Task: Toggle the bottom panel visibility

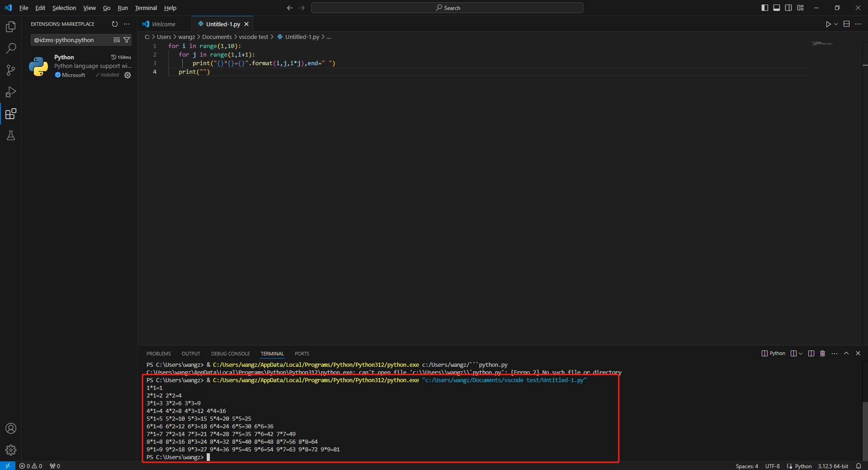Action: (777, 8)
